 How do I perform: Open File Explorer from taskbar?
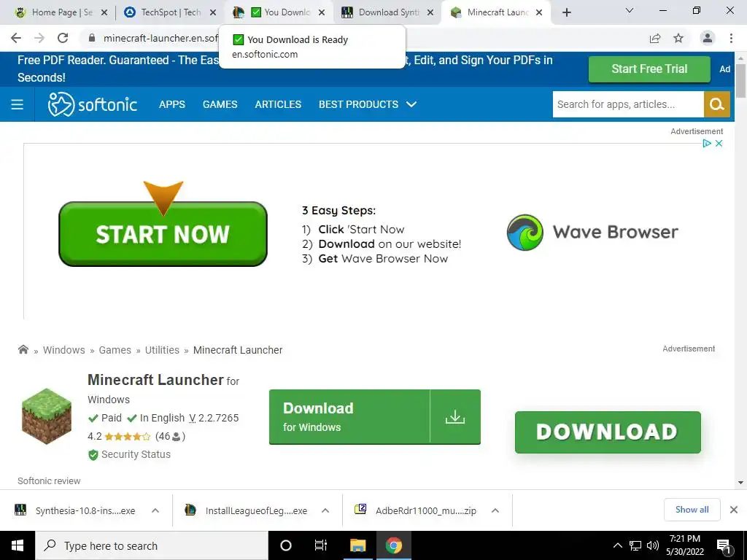pos(357,545)
